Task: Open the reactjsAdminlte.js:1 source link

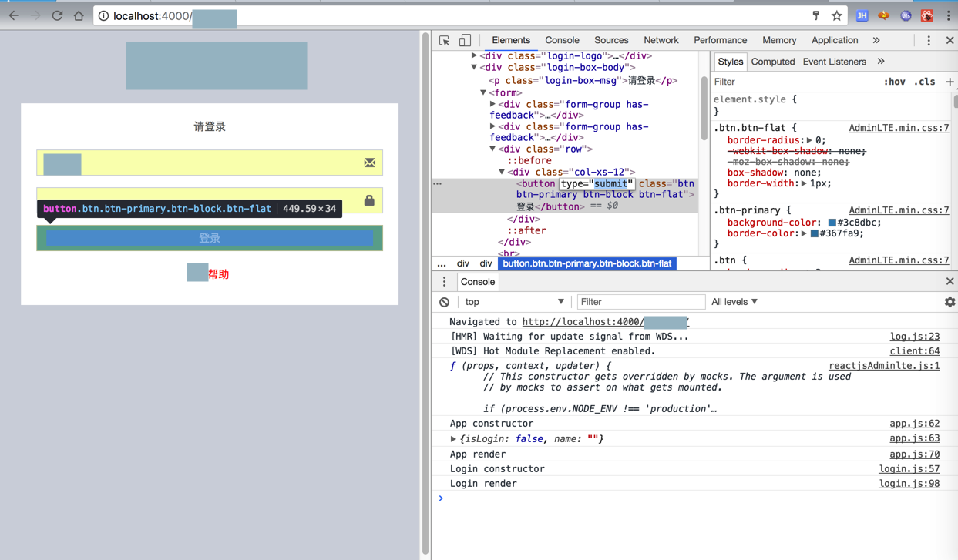Action: (x=884, y=366)
